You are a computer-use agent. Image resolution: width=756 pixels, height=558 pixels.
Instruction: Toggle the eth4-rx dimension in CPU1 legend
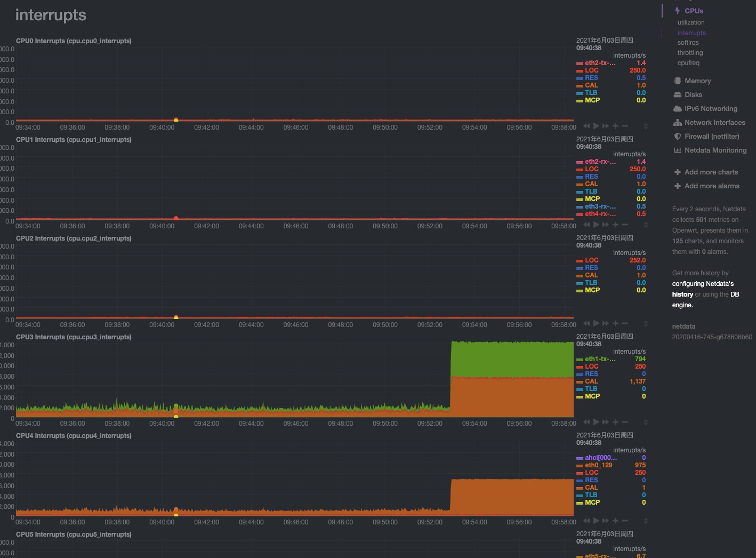point(600,214)
